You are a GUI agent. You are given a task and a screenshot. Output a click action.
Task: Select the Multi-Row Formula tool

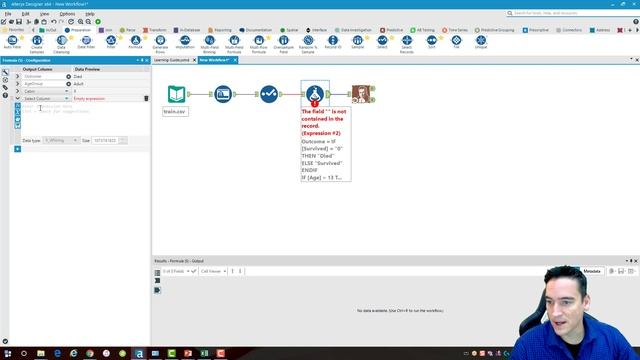[x=259, y=44]
